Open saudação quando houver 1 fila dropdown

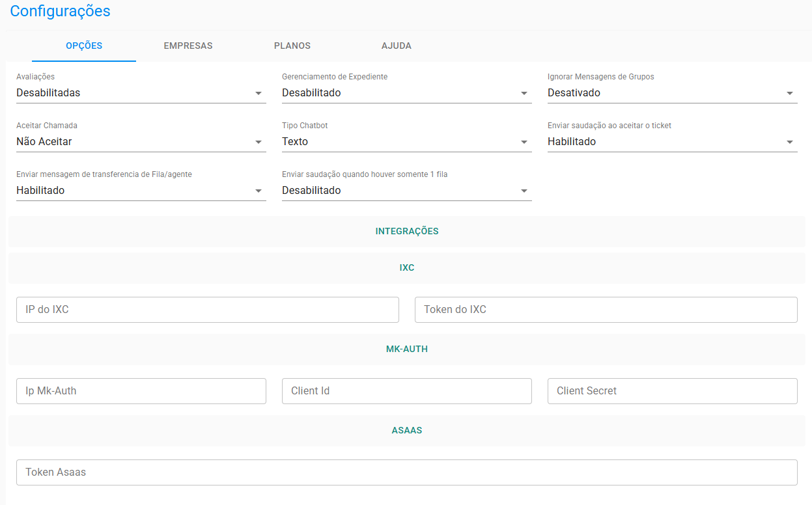(x=406, y=191)
